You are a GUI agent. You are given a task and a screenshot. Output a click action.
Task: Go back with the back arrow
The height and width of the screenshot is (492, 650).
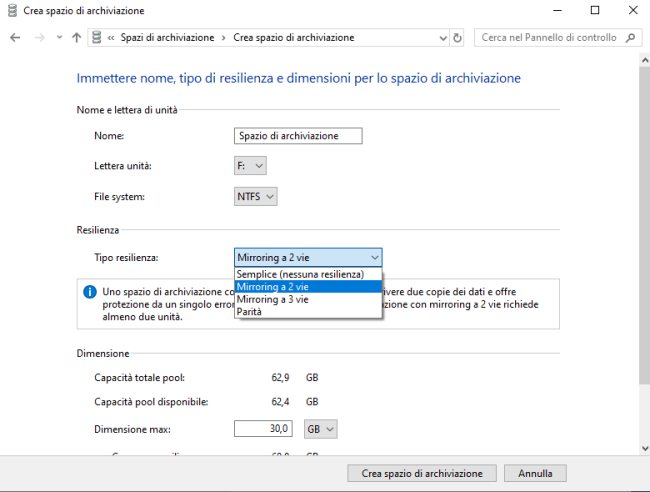point(15,38)
